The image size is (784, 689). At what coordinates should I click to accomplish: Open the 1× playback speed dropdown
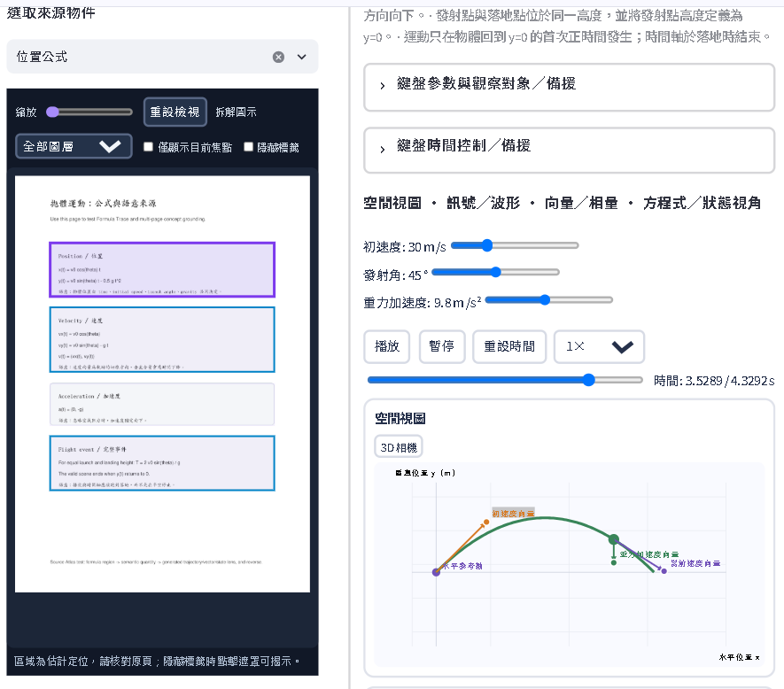point(599,346)
